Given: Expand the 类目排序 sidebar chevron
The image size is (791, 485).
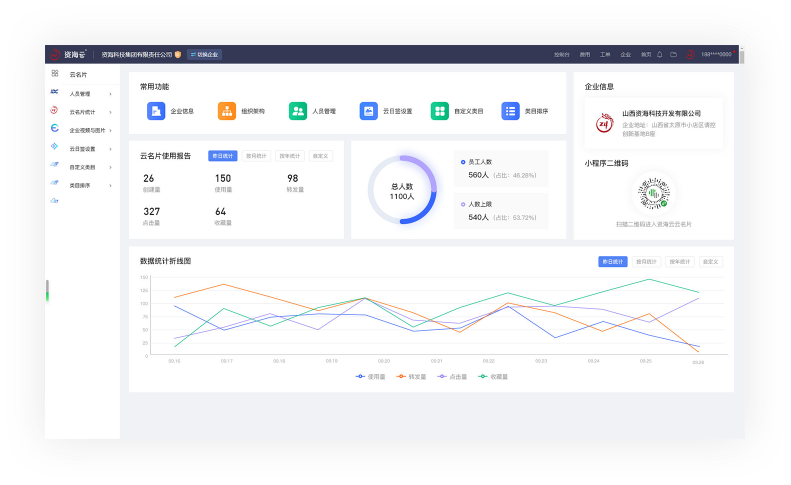Looking at the screenshot, I should [x=110, y=185].
